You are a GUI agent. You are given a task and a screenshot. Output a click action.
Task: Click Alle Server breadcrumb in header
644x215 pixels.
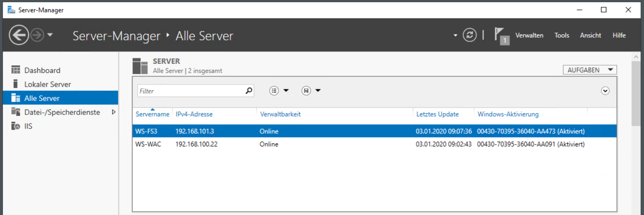[205, 36]
